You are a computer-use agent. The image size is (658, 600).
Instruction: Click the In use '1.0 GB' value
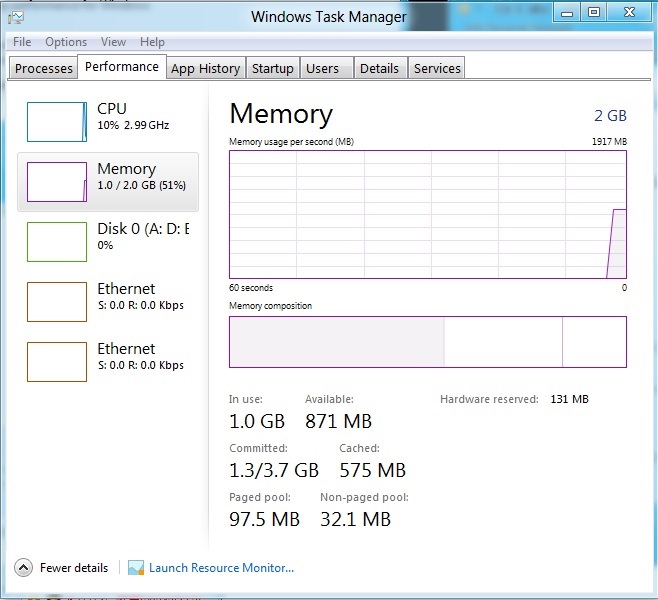[x=257, y=421]
